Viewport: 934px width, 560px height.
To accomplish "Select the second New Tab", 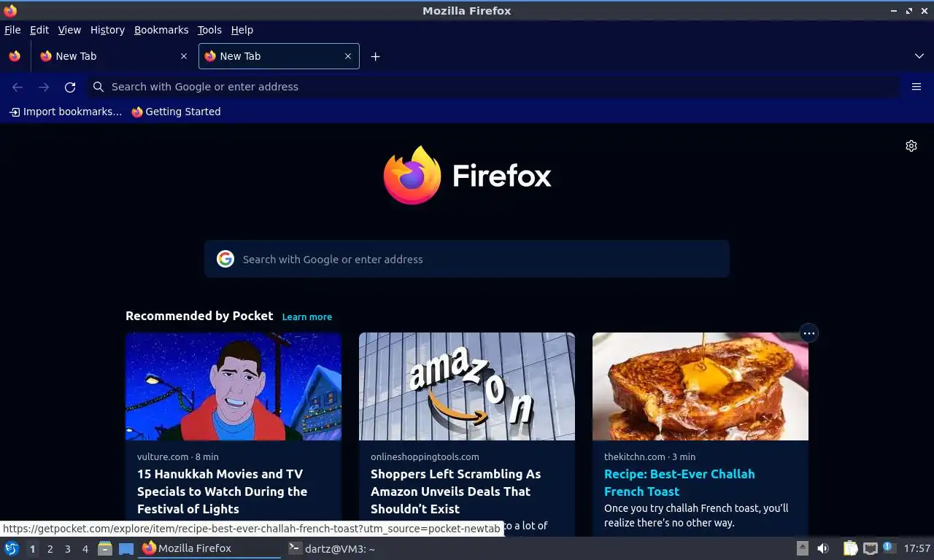I will point(279,56).
